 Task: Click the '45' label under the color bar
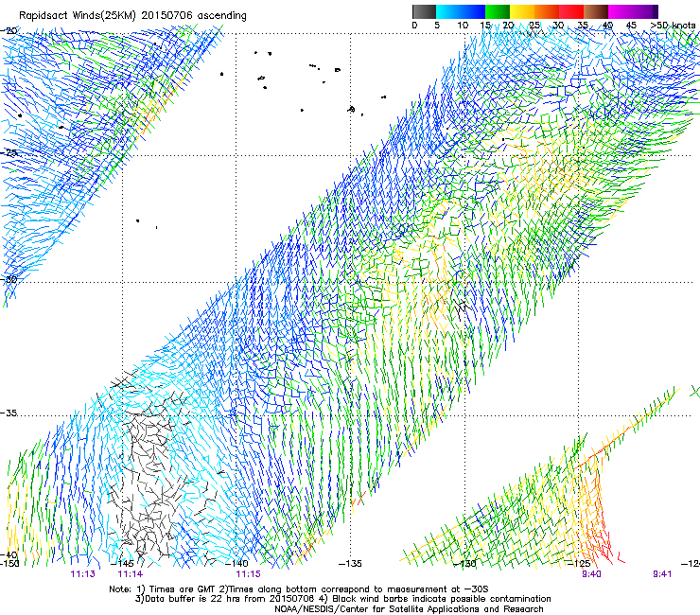pos(631,25)
